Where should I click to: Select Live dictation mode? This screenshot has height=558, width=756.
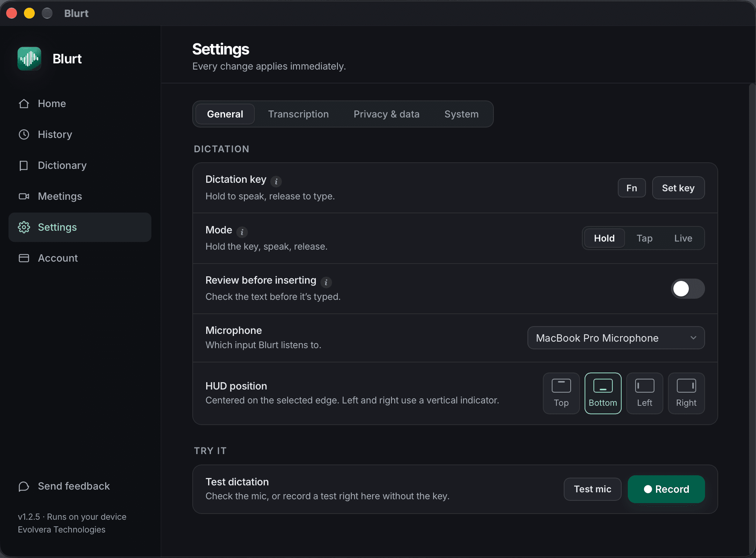pyautogui.click(x=683, y=238)
